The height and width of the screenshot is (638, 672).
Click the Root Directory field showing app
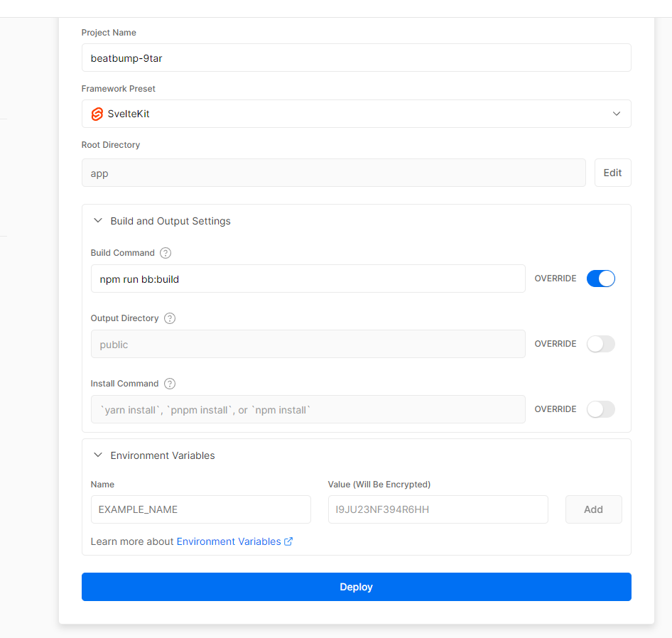[x=333, y=173]
